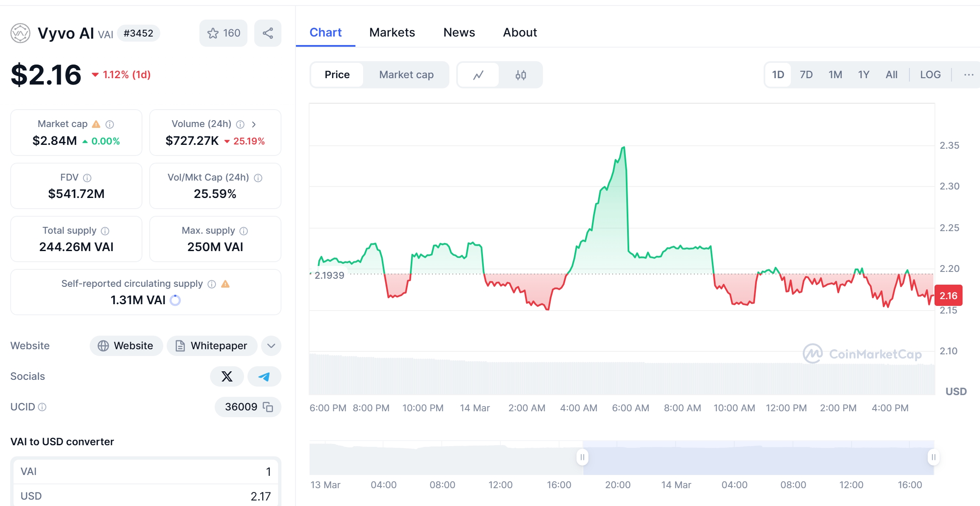Select the 1Y time range button
The height and width of the screenshot is (506, 980).
click(x=863, y=74)
